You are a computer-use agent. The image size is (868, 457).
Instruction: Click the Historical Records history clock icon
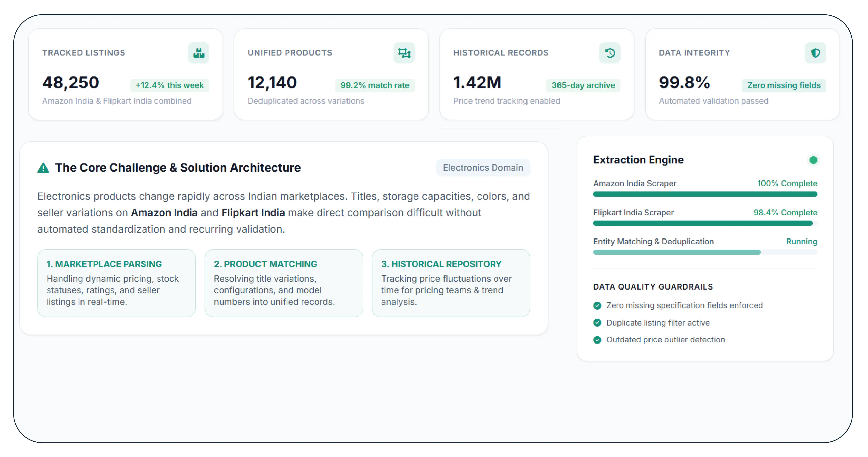609,53
